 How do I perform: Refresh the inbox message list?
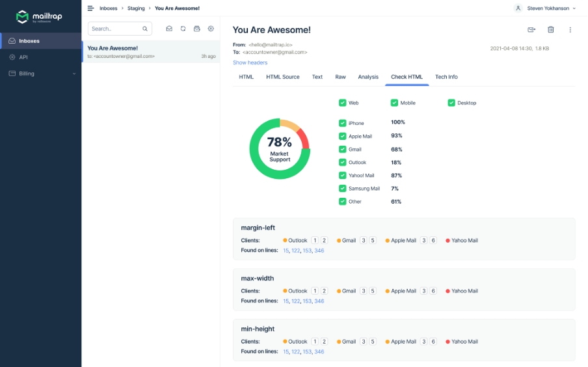(x=183, y=29)
